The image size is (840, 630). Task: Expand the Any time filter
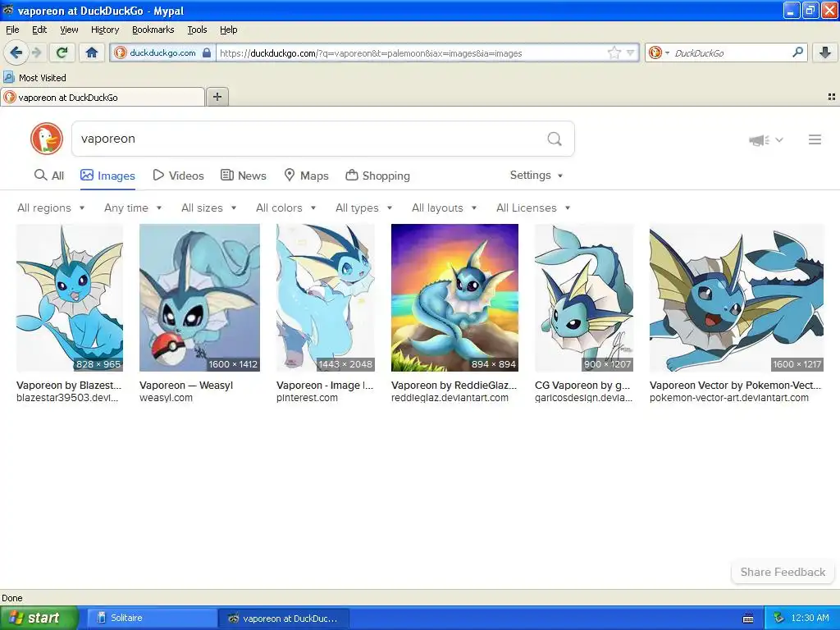133,208
